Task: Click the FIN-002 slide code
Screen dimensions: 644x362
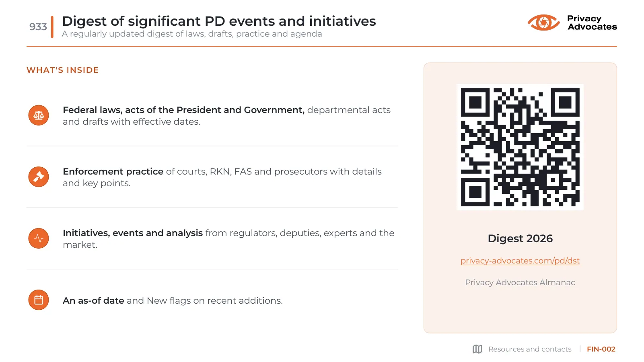Action: coord(601,349)
